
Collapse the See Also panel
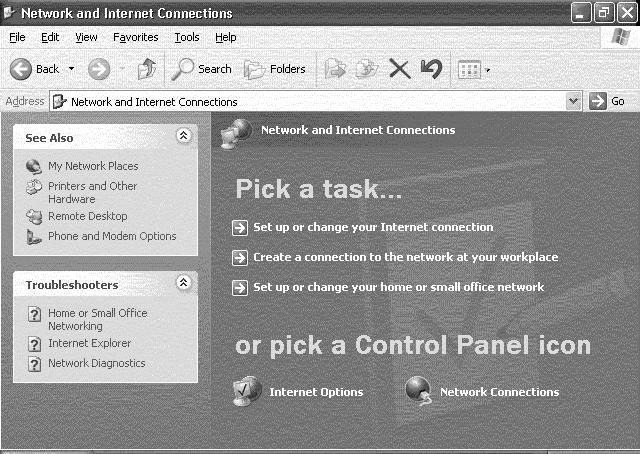[184, 135]
